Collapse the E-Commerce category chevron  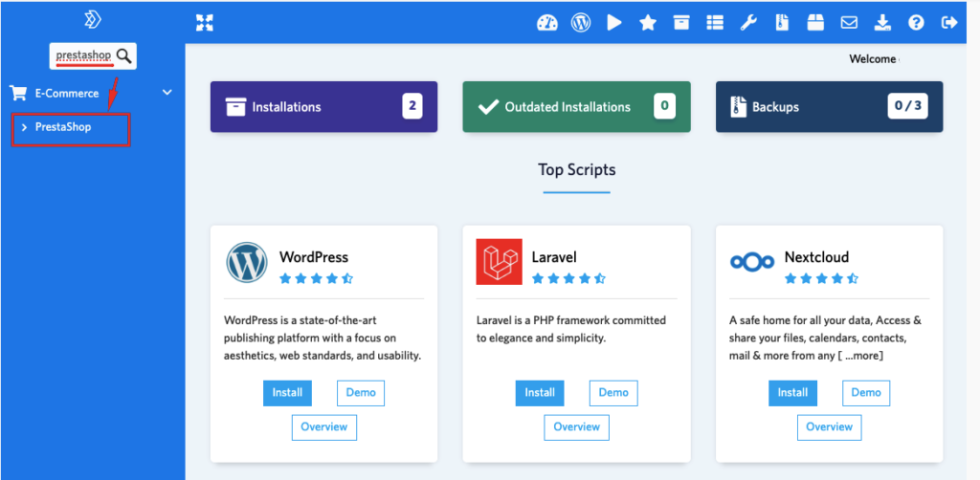167,93
